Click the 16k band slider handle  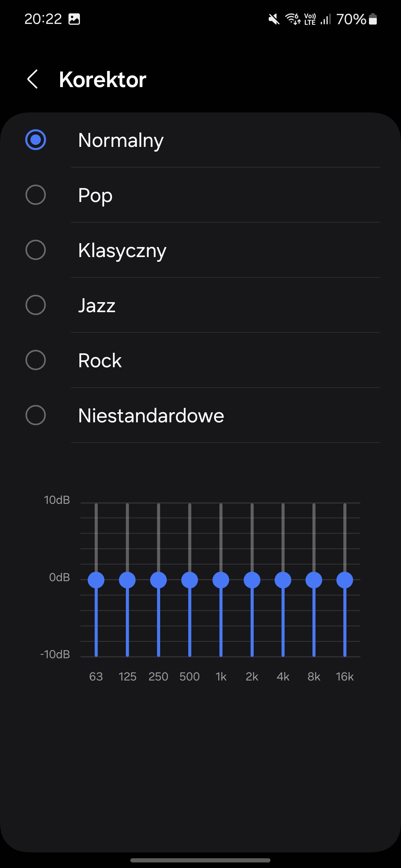coord(345,580)
